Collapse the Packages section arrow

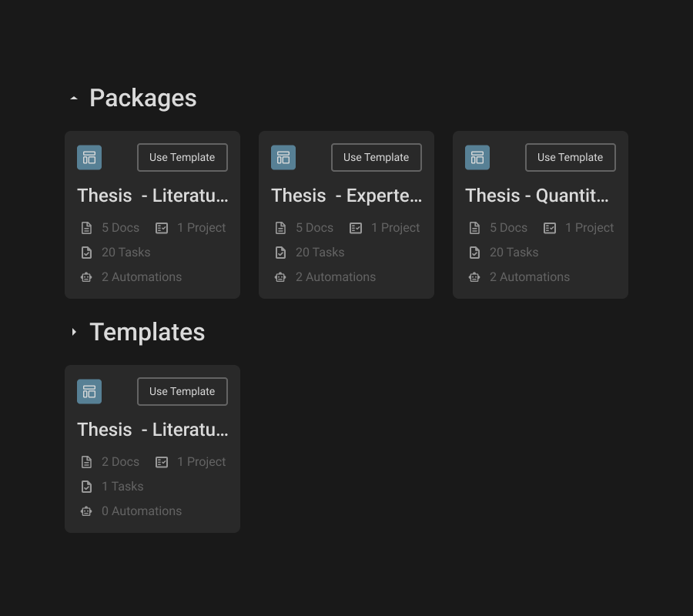pos(74,98)
